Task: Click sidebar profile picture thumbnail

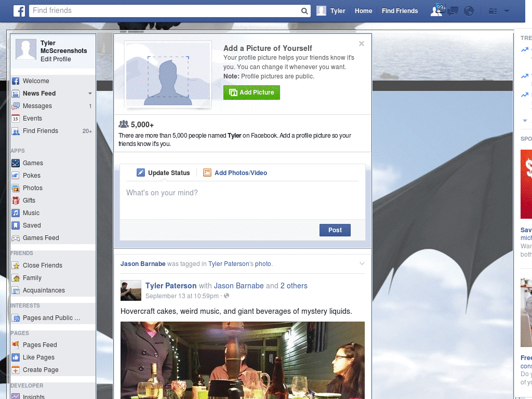Action: 26,49
